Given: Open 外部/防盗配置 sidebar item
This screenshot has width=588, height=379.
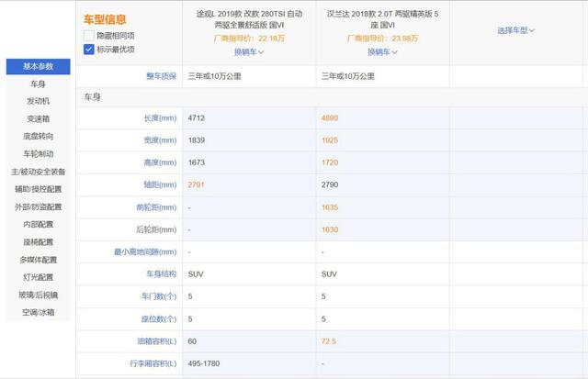Looking at the screenshot, I should coord(39,206).
